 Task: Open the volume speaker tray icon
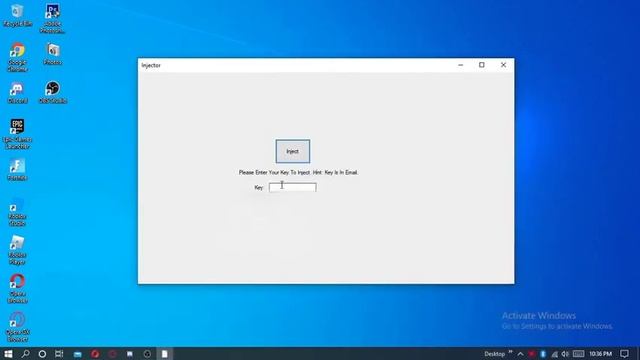coord(565,354)
